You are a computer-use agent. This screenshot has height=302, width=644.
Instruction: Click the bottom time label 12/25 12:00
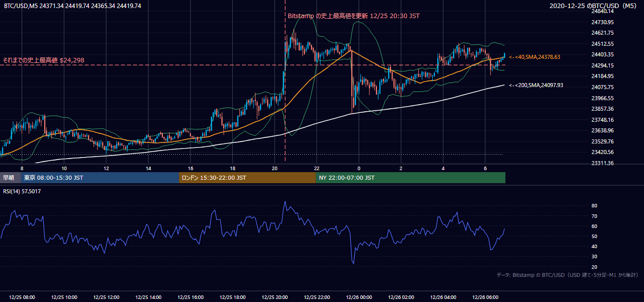click(106, 297)
